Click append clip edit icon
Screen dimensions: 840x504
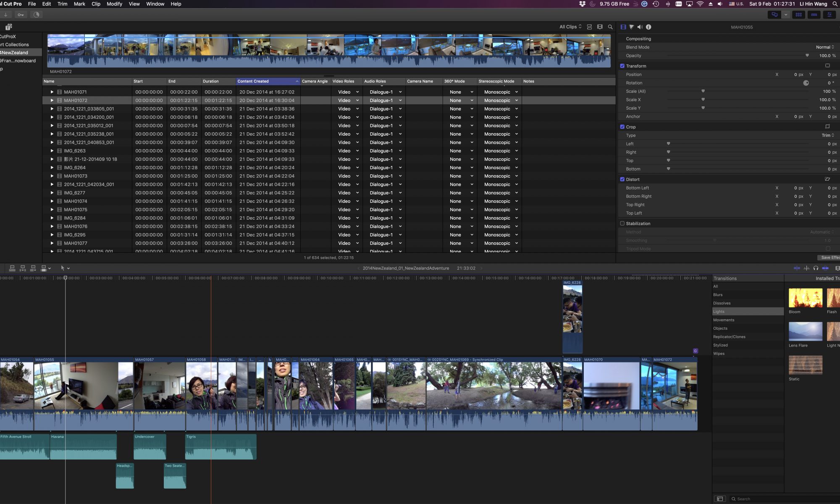(33, 268)
